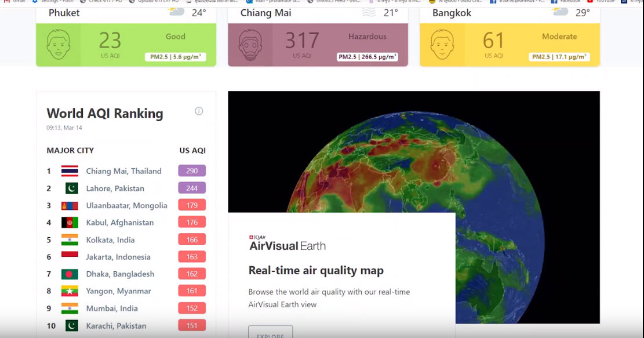Click the gas mask face icon on Chiang Mai card
The height and width of the screenshot is (338, 644).
point(250,45)
